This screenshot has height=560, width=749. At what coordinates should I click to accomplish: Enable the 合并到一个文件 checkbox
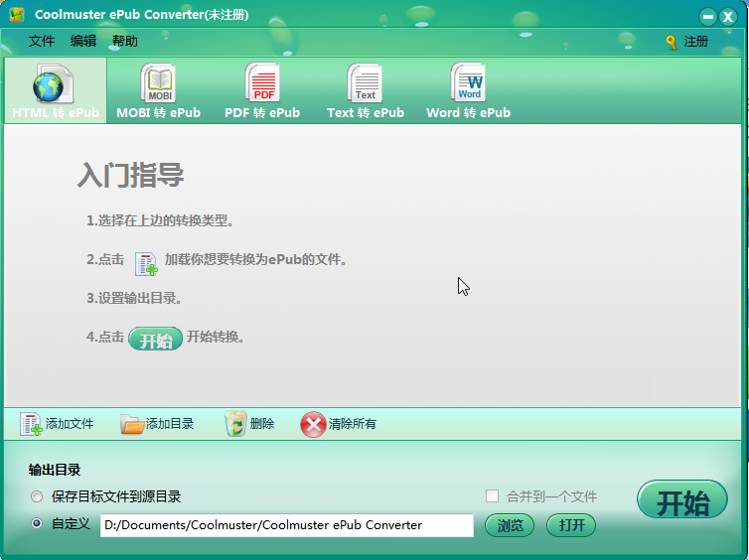(x=492, y=496)
